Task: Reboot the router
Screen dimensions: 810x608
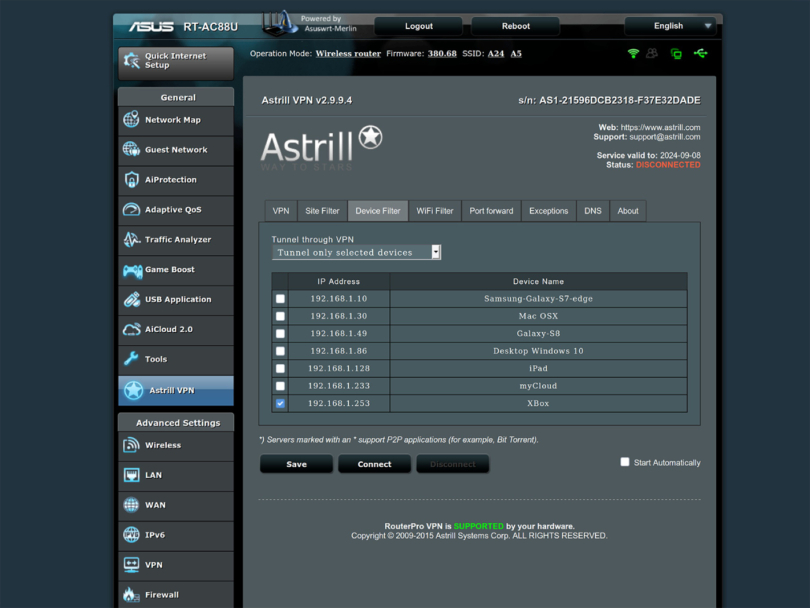Action: [515, 25]
